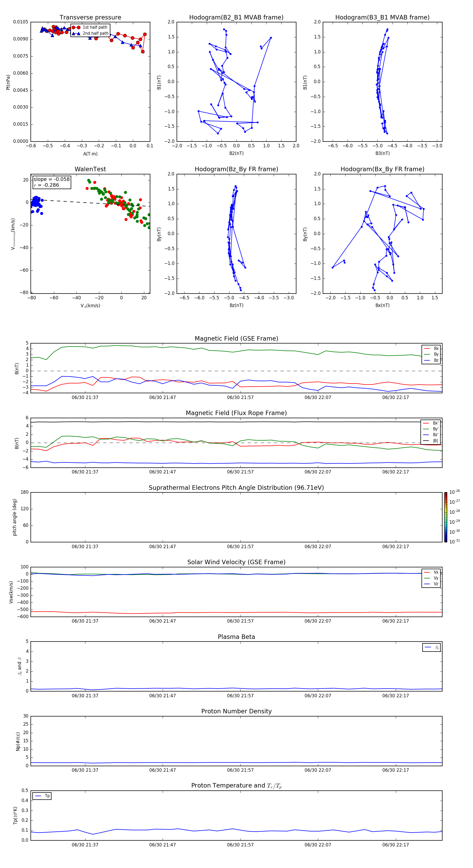Click the 'Bz(nT)' x-axis label
This screenshot has height=868, width=473.
[236, 305]
